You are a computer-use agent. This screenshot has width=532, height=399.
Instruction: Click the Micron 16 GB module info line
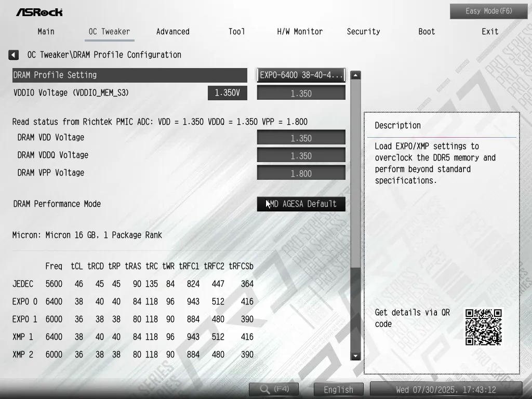pos(87,235)
